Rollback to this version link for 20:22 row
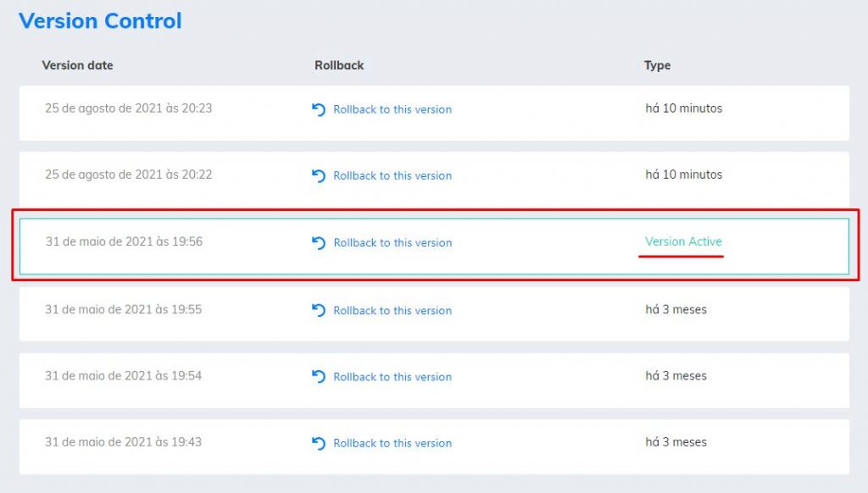The height and width of the screenshot is (493, 868). (x=392, y=176)
